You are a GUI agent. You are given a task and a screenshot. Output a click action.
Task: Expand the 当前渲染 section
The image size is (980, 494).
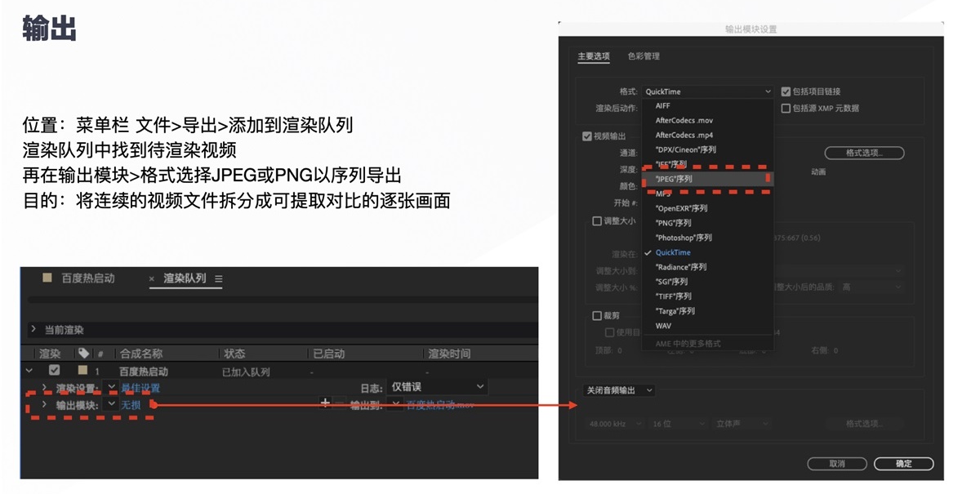pyautogui.click(x=33, y=328)
